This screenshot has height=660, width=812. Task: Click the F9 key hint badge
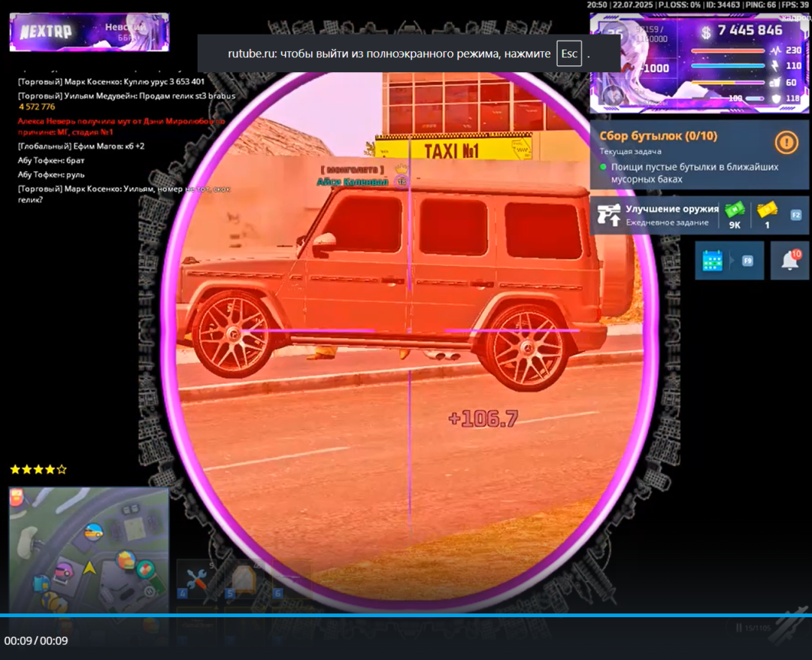click(747, 260)
